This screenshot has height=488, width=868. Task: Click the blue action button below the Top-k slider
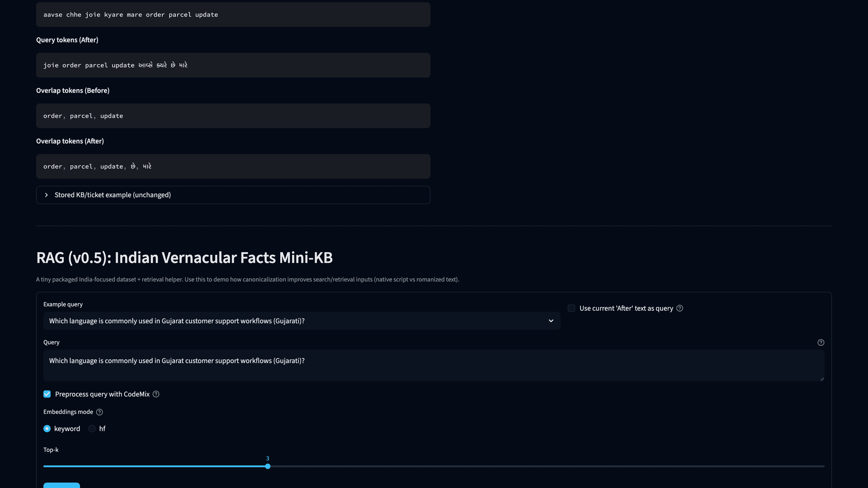click(61, 486)
